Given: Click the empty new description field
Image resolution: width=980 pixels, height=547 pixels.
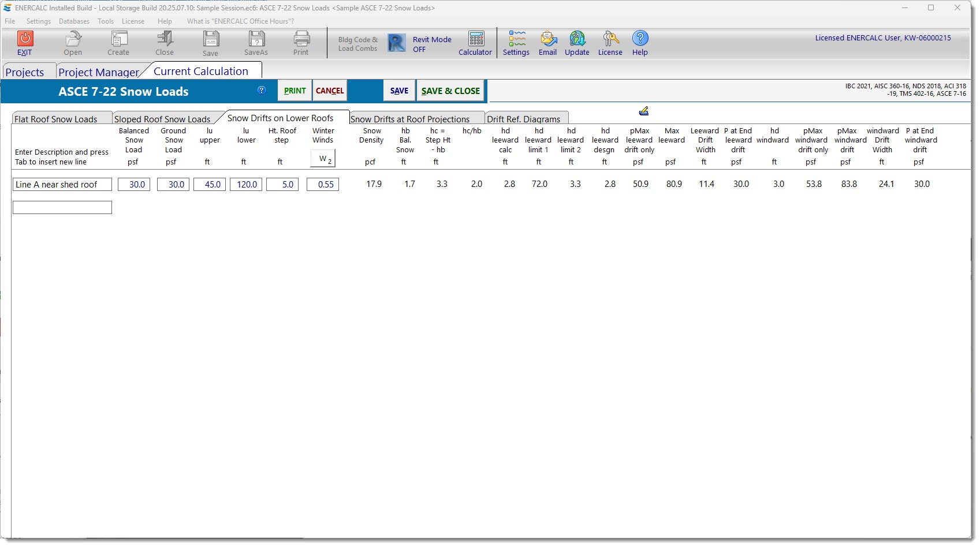Looking at the screenshot, I should coord(62,207).
